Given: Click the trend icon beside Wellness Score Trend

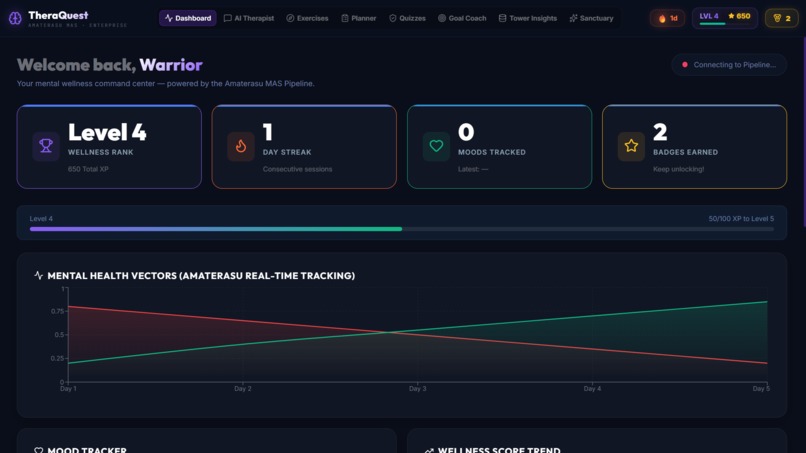Looking at the screenshot, I should click(429, 450).
